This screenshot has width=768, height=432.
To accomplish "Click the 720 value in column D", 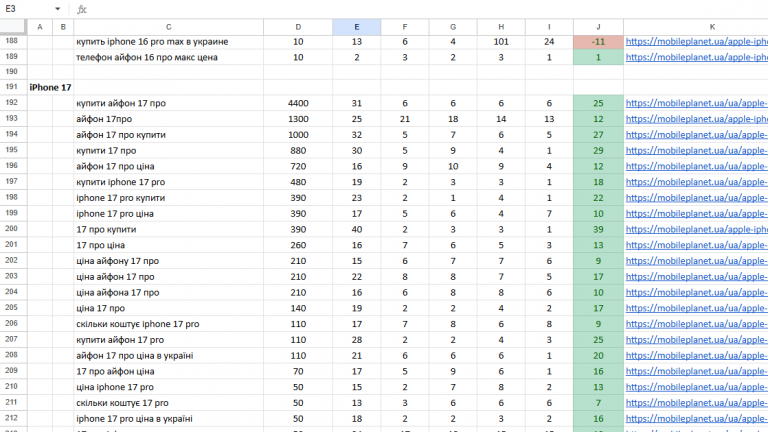I will (x=298, y=167).
